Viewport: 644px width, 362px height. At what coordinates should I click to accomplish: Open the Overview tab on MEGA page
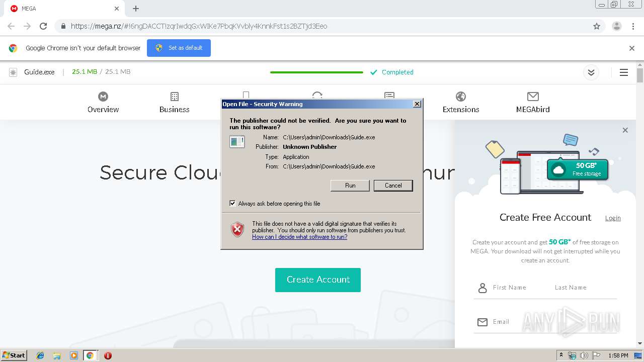click(x=103, y=102)
